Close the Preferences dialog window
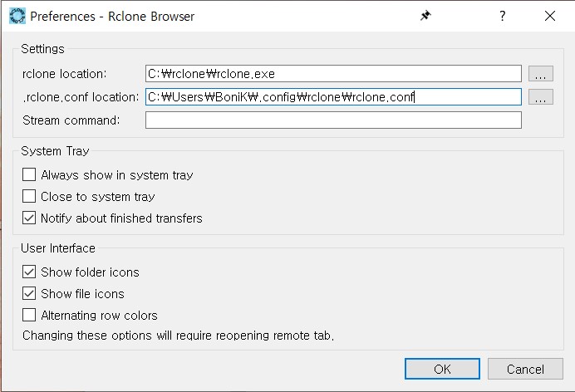The width and height of the screenshot is (575, 392). pos(550,16)
